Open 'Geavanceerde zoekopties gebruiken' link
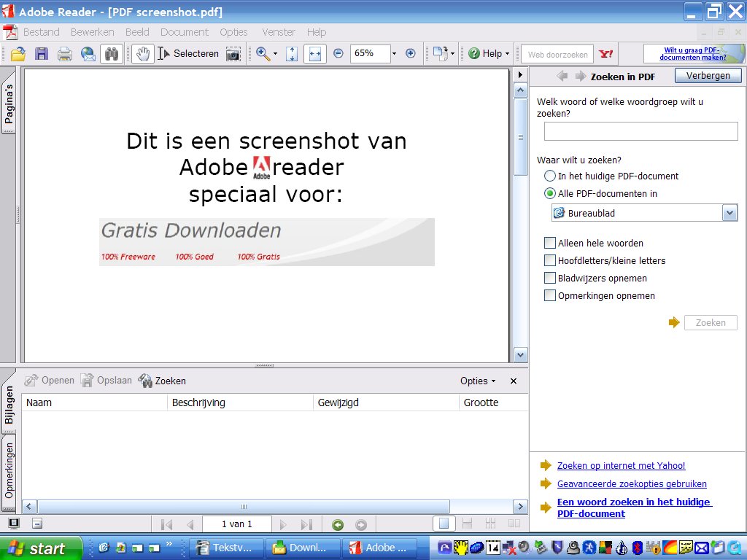Screen dimensions: 747x560 click(632, 483)
